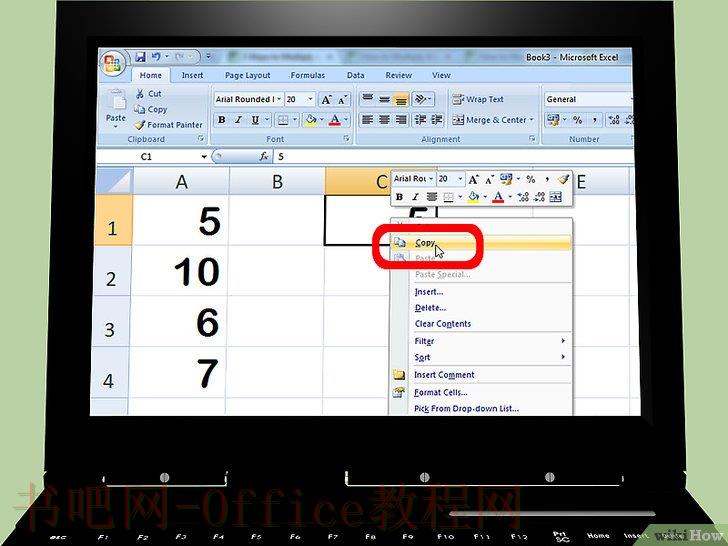Click Format Cells... in context menu

(441, 392)
